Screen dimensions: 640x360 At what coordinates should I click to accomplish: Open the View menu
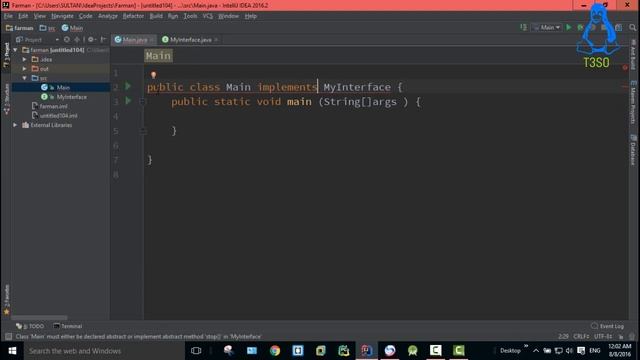40,16
